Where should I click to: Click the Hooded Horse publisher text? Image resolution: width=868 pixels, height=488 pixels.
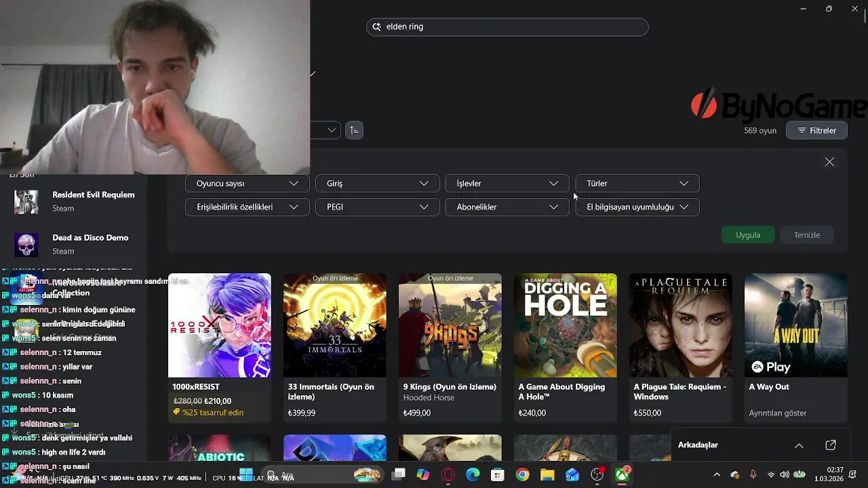coord(429,398)
